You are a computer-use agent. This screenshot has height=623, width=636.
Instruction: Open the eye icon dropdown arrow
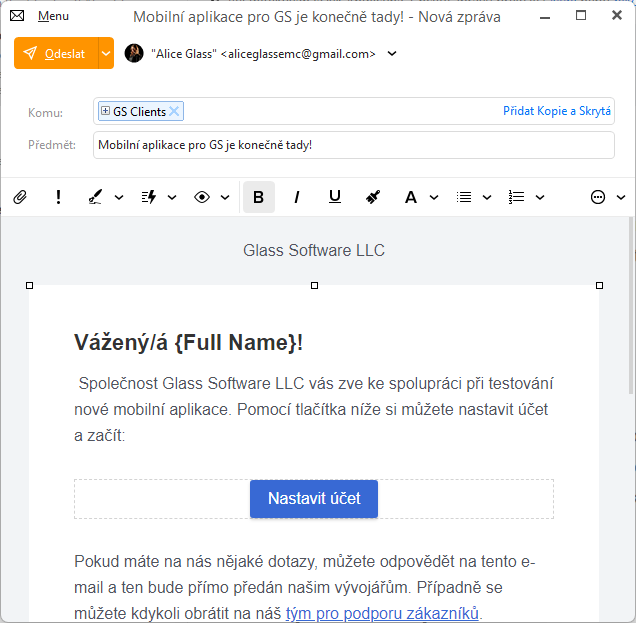click(x=225, y=198)
